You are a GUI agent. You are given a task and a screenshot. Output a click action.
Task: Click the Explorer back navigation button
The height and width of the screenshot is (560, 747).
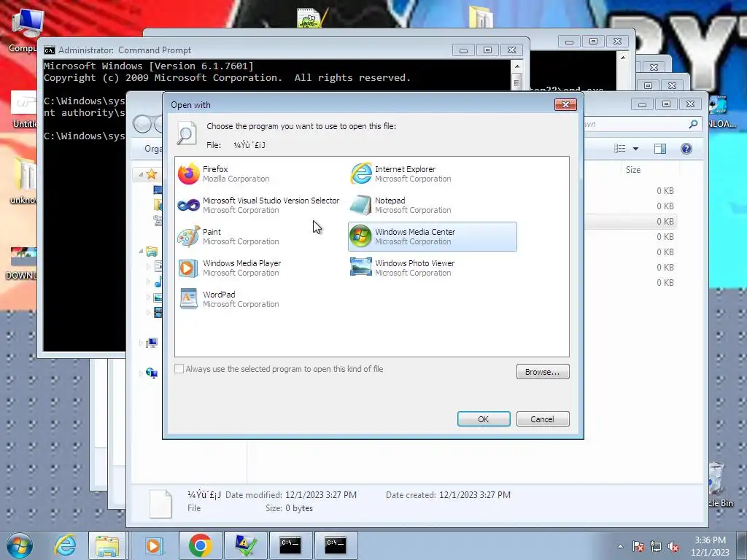tap(142, 124)
